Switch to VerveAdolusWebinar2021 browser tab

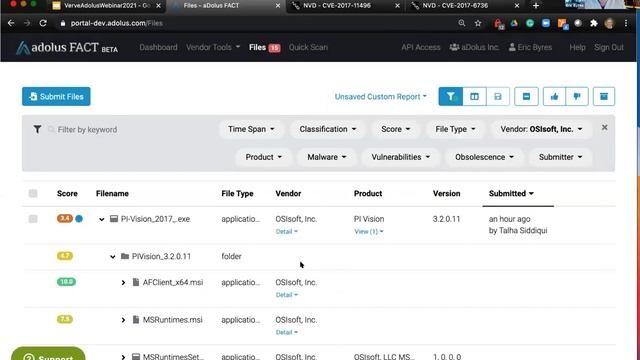click(107, 6)
